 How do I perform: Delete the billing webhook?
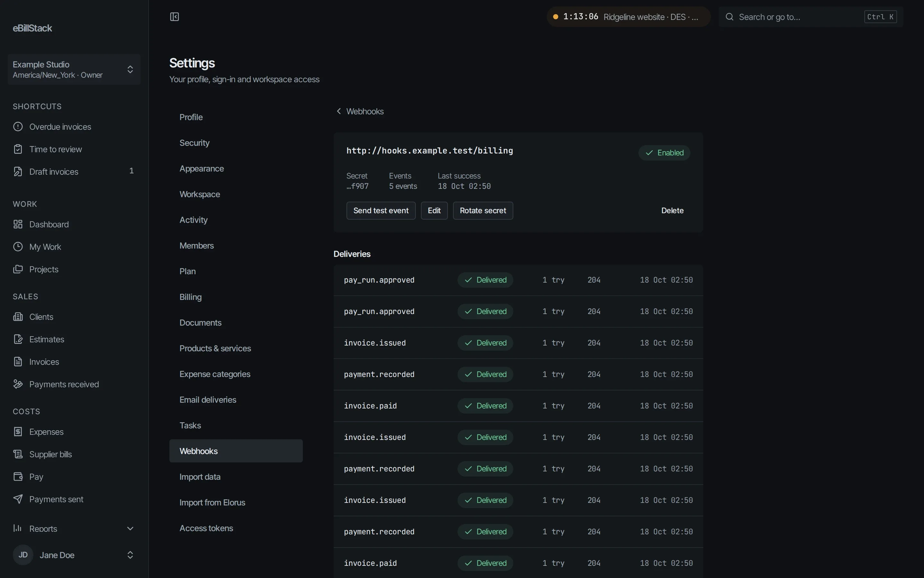coord(672,211)
